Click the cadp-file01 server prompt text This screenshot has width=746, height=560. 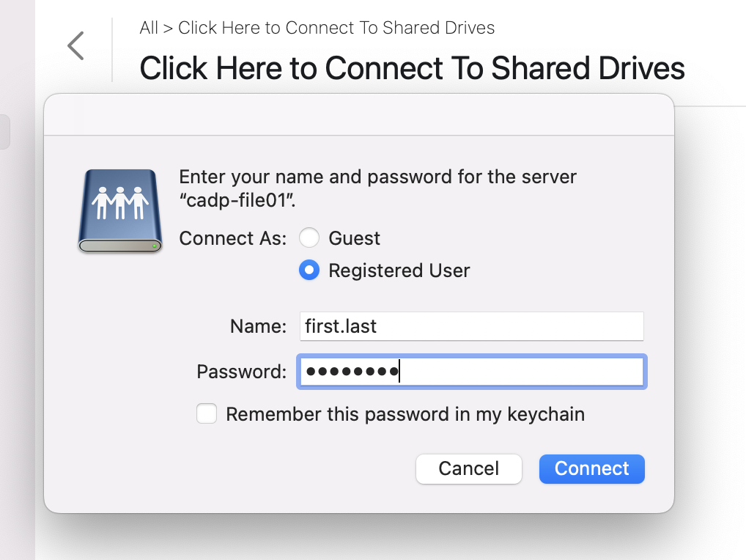coord(377,188)
